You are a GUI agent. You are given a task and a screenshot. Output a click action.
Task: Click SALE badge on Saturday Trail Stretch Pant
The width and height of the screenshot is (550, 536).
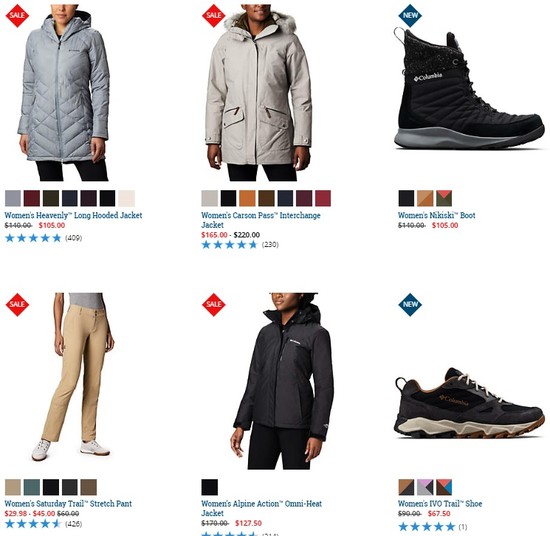tap(17, 304)
